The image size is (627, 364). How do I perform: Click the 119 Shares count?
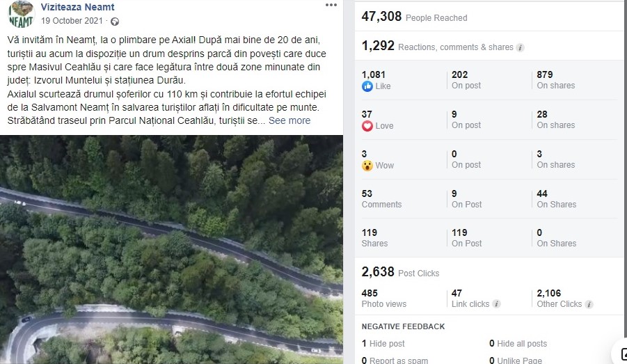click(374, 238)
